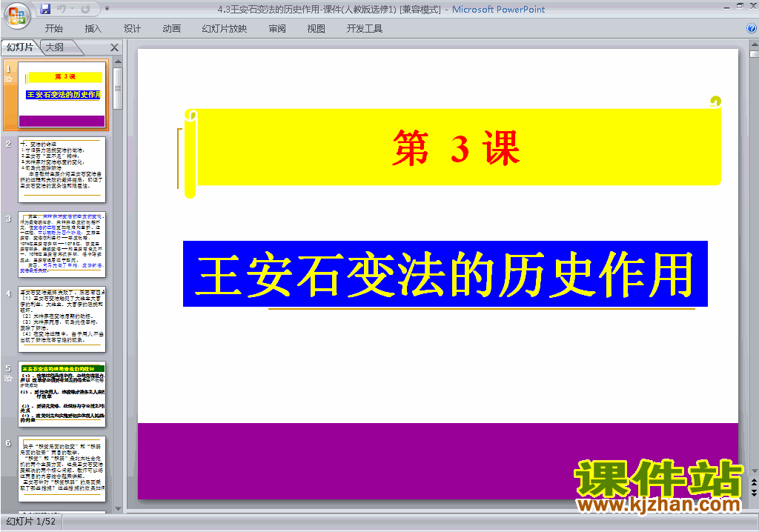759x532 pixels.
Task: Click the main slide scrollbar thumb
Action: coord(754,53)
